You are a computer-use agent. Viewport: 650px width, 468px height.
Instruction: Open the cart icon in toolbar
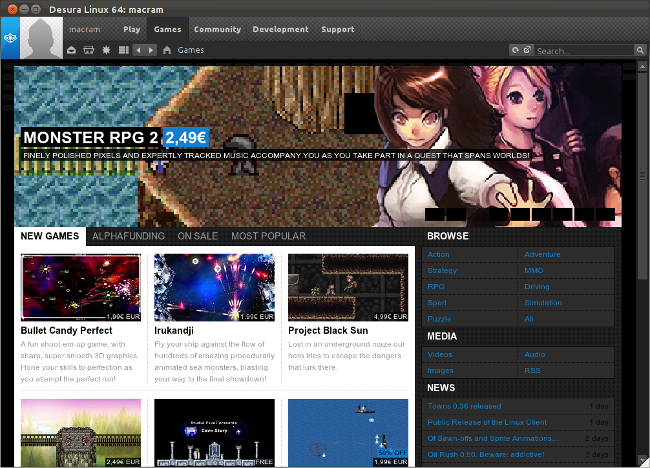(89, 50)
